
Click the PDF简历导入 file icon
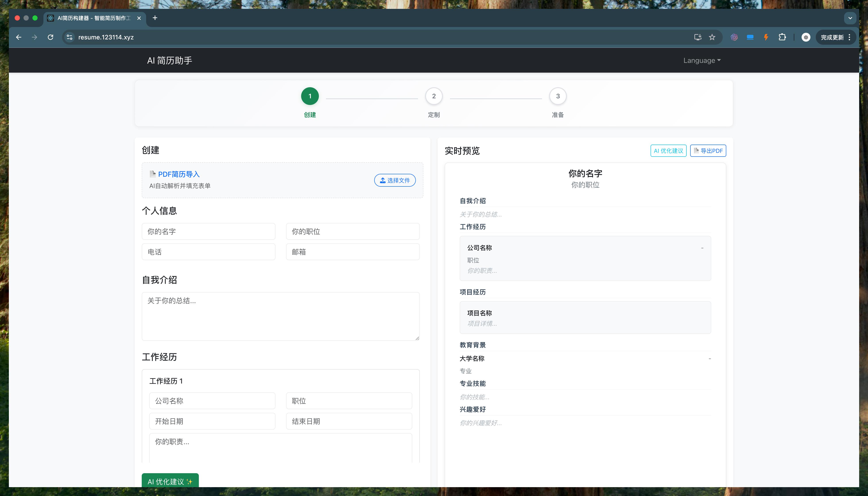153,174
